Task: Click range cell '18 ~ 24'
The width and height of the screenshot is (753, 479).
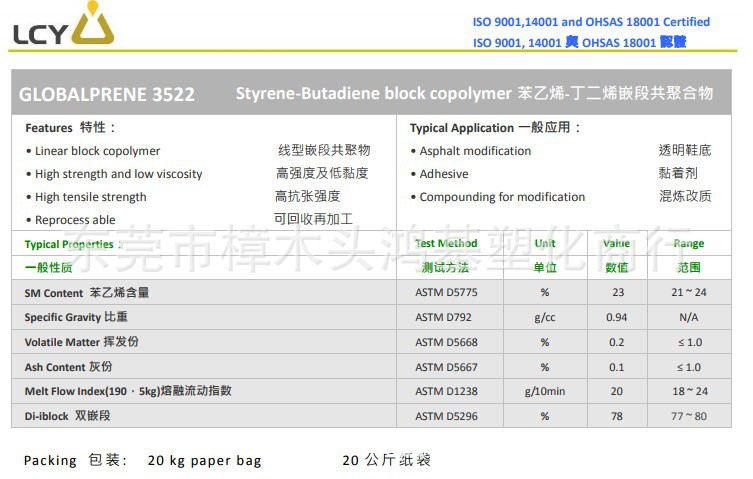Action: (x=690, y=391)
